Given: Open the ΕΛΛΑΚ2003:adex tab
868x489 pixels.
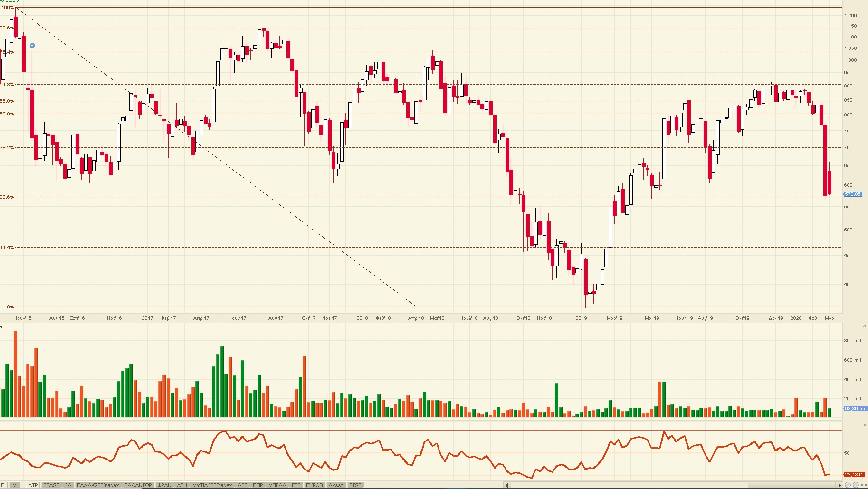Looking at the screenshot, I should tap(98, 485).
